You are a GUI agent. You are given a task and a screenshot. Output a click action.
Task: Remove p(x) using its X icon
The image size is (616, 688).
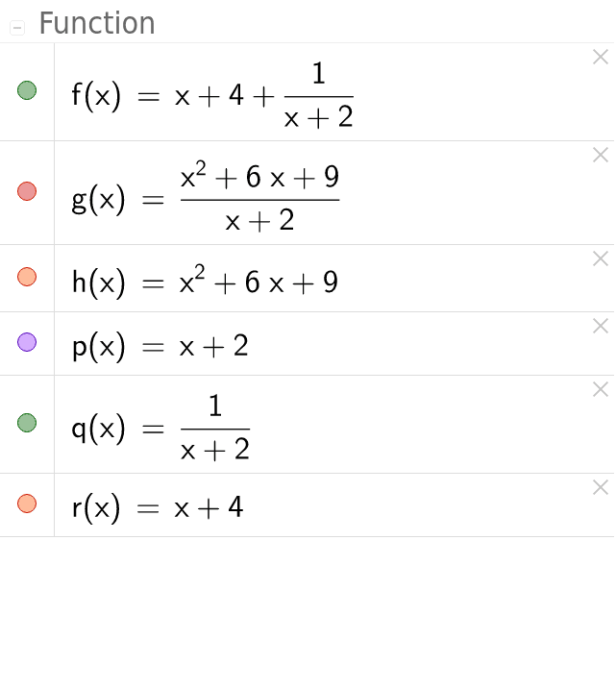pos(601,326)
